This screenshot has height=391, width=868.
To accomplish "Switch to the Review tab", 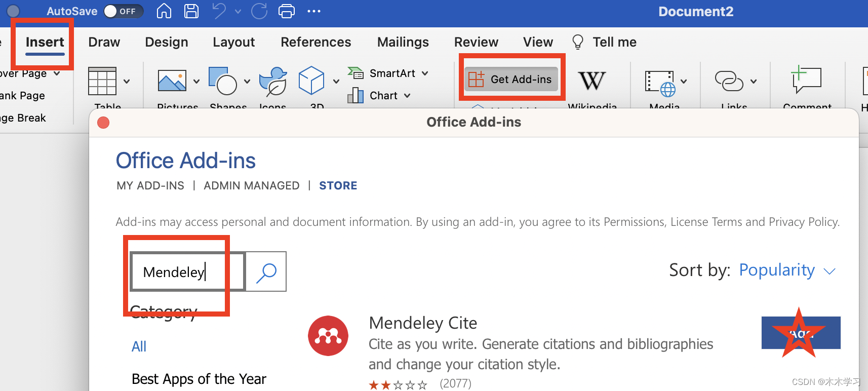I will (476, 42).
